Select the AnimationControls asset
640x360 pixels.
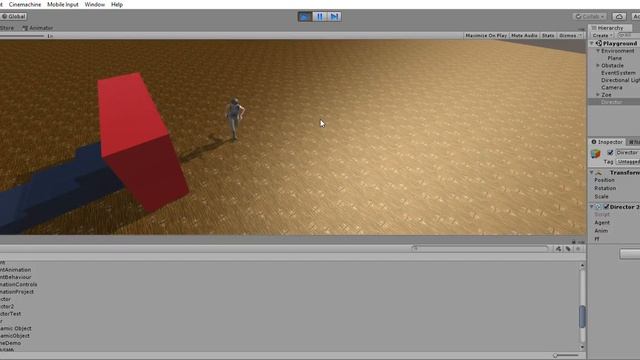[19, 285]
